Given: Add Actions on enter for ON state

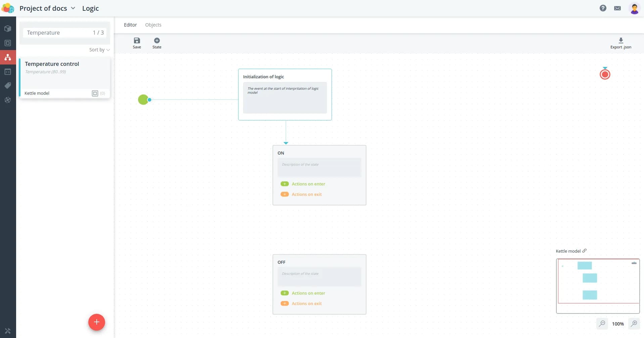Looking at the screenshot, I should click(284, 184).
